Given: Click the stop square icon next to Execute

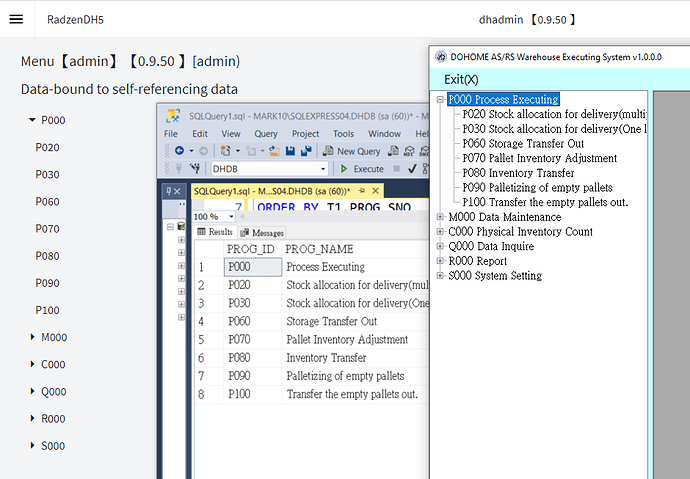Looking at the screenshot, I should 396,168.
